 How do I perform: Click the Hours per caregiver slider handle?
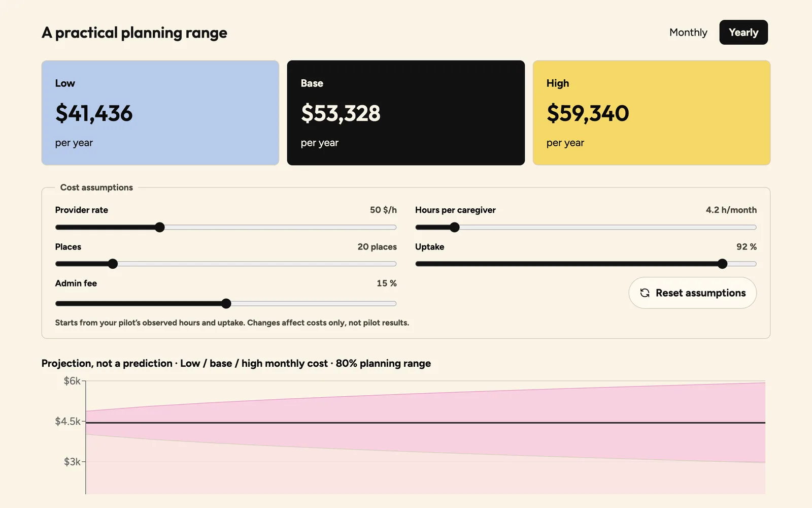[x=455, y=227]
